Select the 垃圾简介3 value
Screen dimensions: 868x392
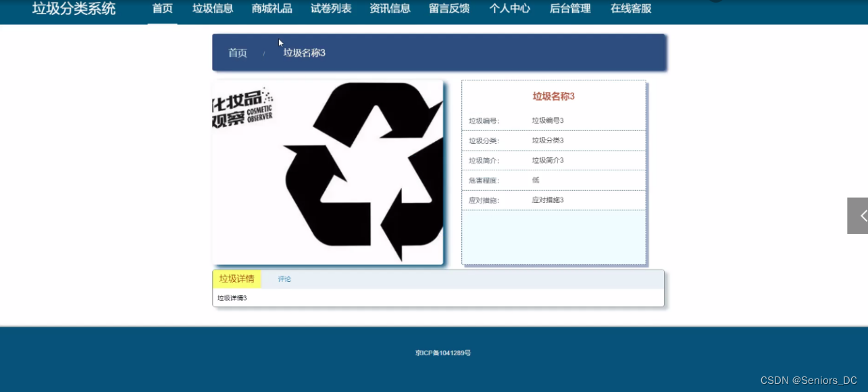click(x=548, y=160)
